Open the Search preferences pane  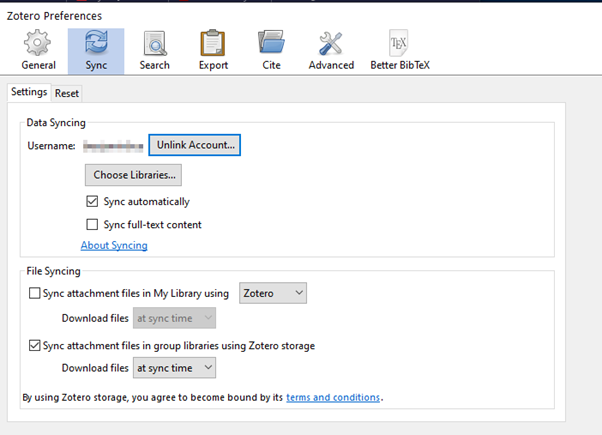pos(154,50)
